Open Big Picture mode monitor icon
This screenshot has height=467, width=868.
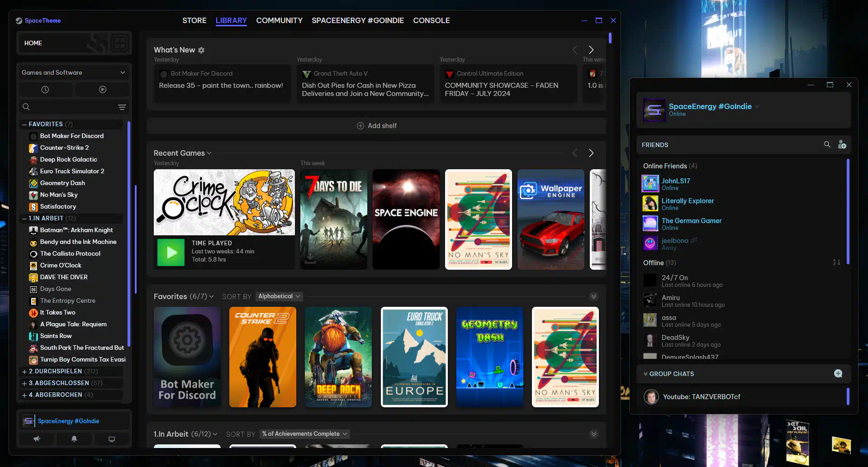point(112,439)
